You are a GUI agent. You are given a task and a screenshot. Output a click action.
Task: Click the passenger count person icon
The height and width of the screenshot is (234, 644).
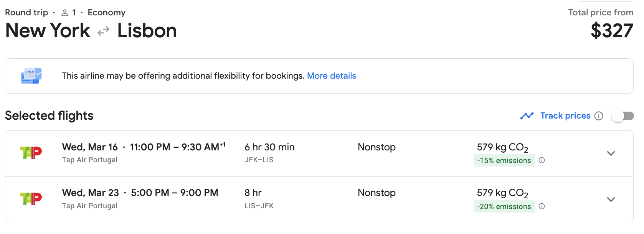(65, 13)
